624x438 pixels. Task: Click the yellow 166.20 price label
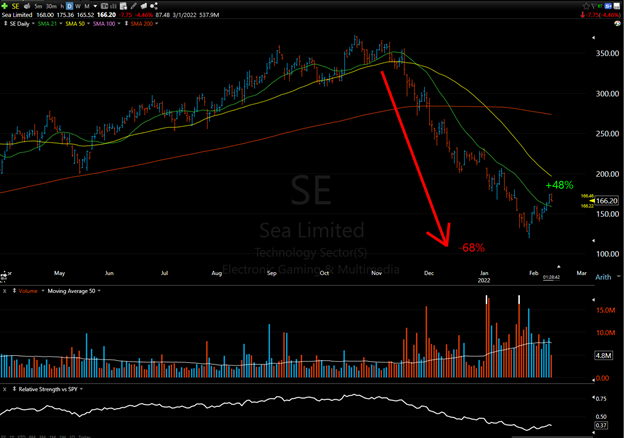pyautogui.click(x=606, y=201)
